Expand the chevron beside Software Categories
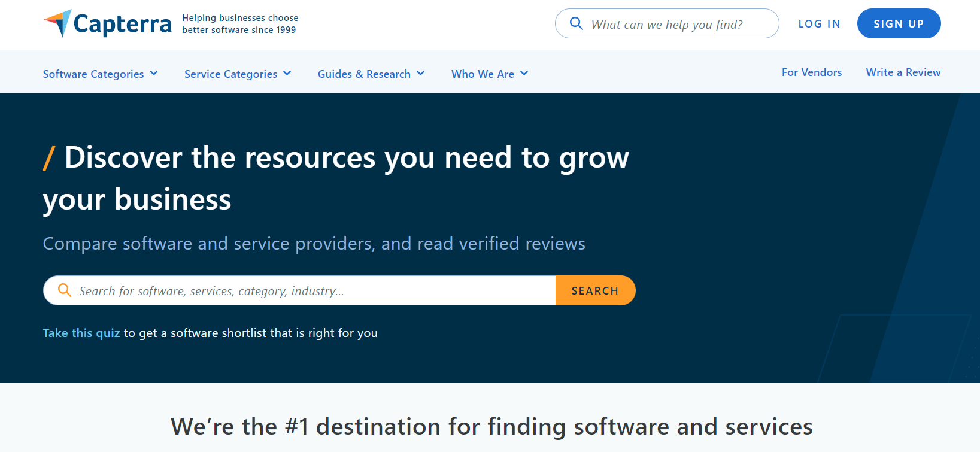980x452 pixels. point(154,74)
